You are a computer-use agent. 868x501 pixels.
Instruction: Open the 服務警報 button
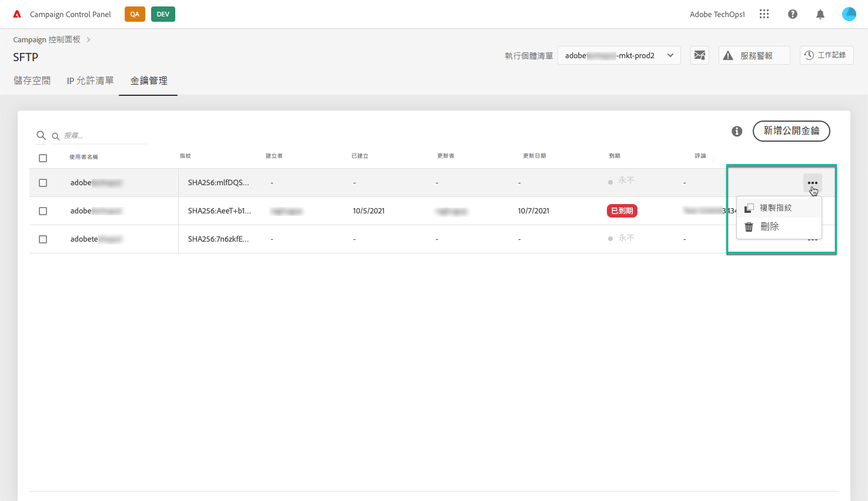pyautogui.click(x=755, y=55)
